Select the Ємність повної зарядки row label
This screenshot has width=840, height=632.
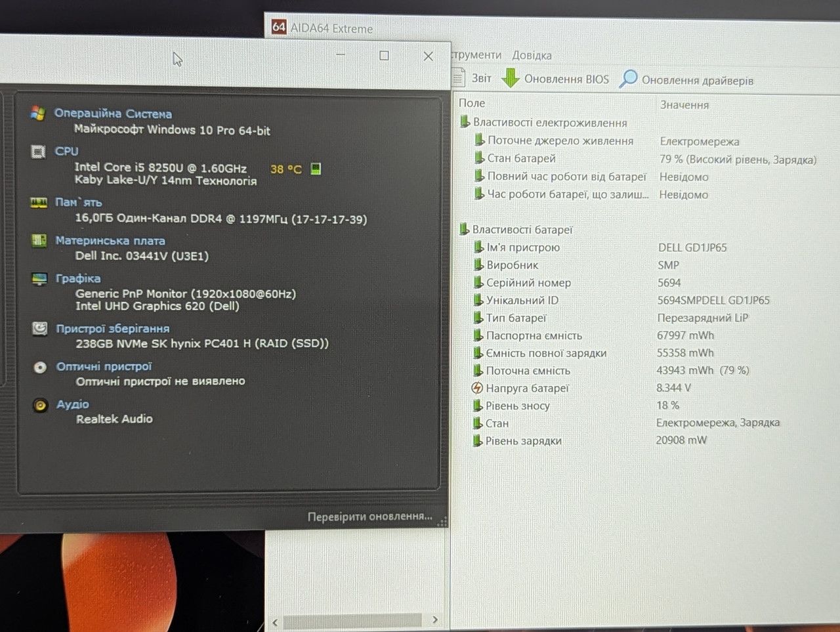pyautogui.click(x=546, y=353)
